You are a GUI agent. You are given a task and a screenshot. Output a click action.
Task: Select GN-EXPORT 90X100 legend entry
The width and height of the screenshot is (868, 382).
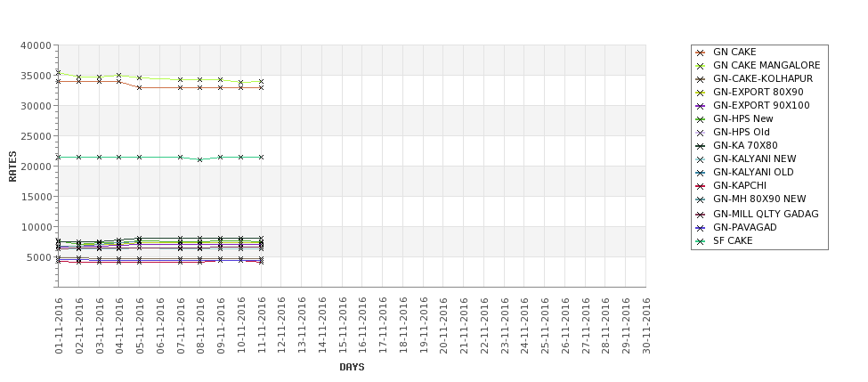761,105
